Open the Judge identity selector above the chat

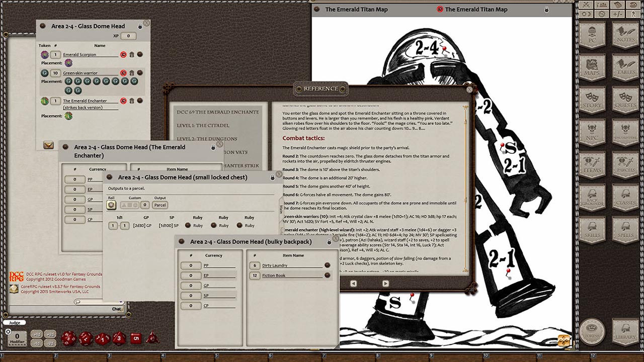pyautogui.click(x=15, y=322)
